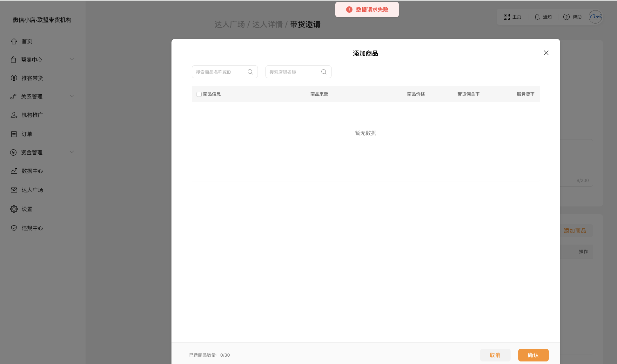Click the 数据中心 chart icon
The height and width of the screenshot is (364, 617).
14,171
